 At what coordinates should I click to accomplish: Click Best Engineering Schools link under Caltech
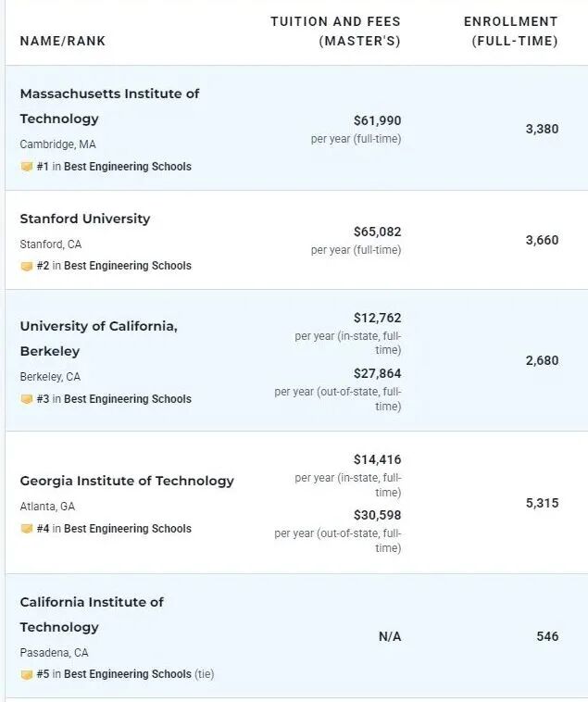point(128,674)
